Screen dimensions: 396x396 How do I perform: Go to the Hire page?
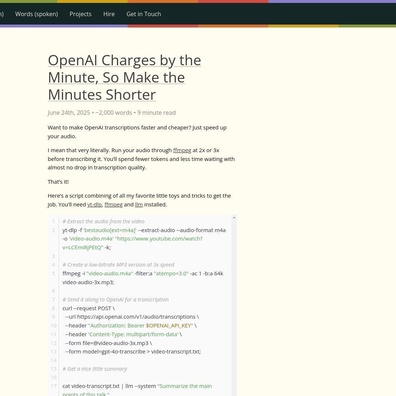coord(109,14)
